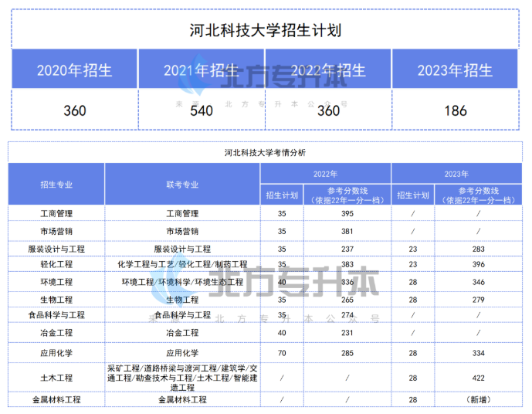Select the 联考专业 column header
This screenshot has height=414, width=532.
pyautogui.click(x=182, y=185)
